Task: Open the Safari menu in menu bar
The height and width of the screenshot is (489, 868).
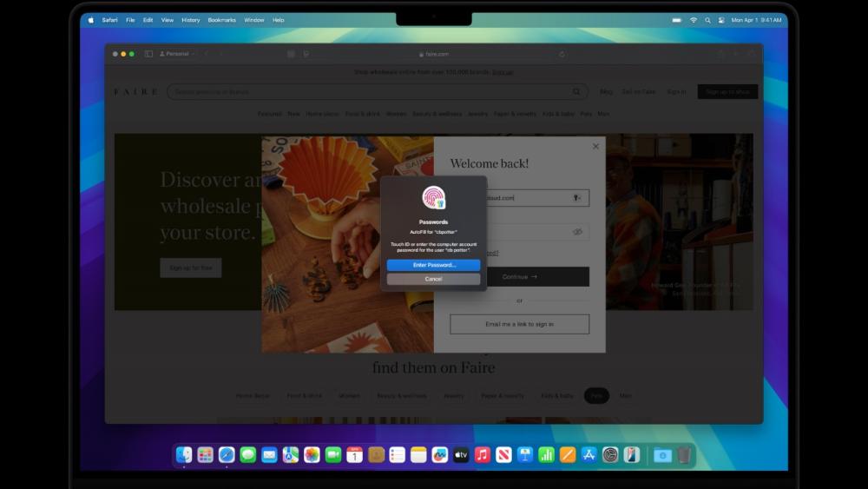Action: (x=109, y=20)
